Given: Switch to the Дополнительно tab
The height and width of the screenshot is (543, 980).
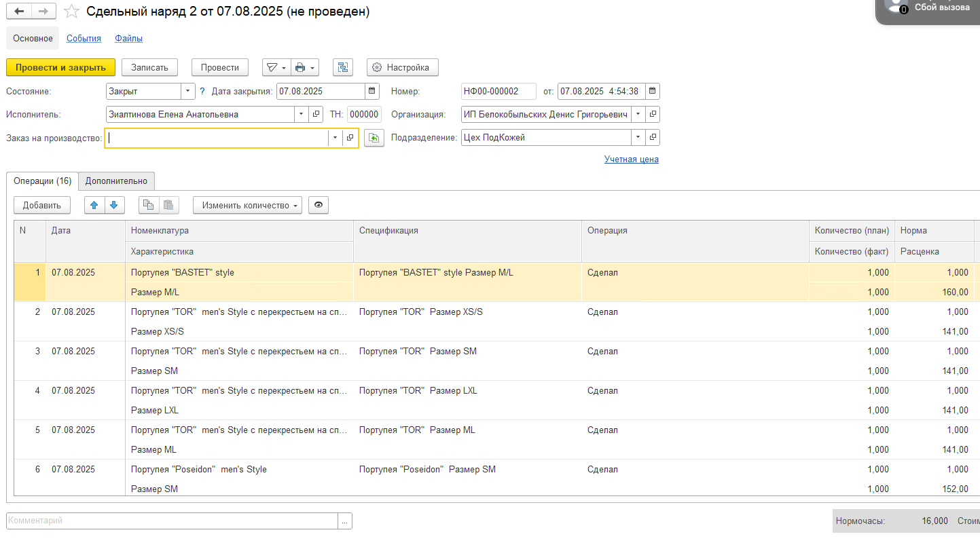Looking at the screenshot, I should coord(116,181).
